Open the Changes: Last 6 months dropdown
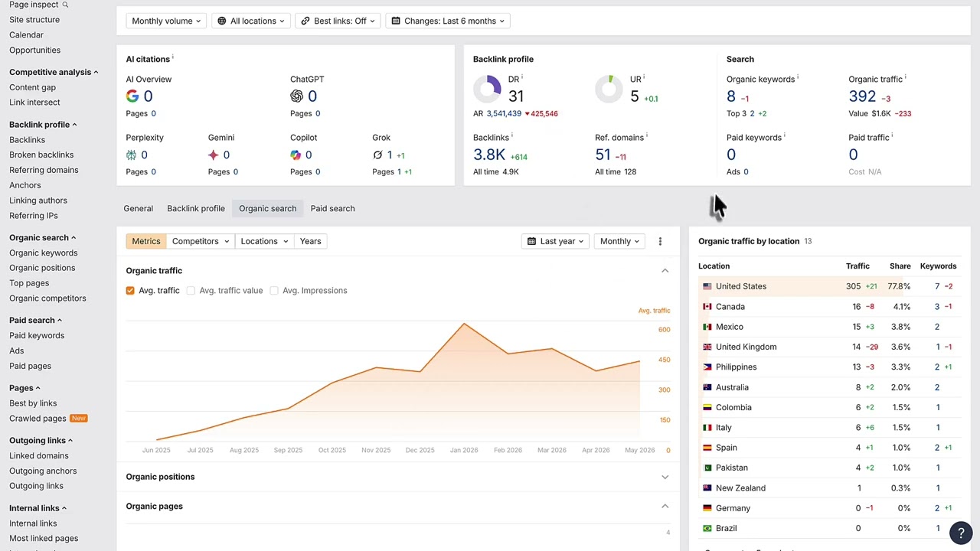This screenshot has width=980, height=551. tap(448, 21)
